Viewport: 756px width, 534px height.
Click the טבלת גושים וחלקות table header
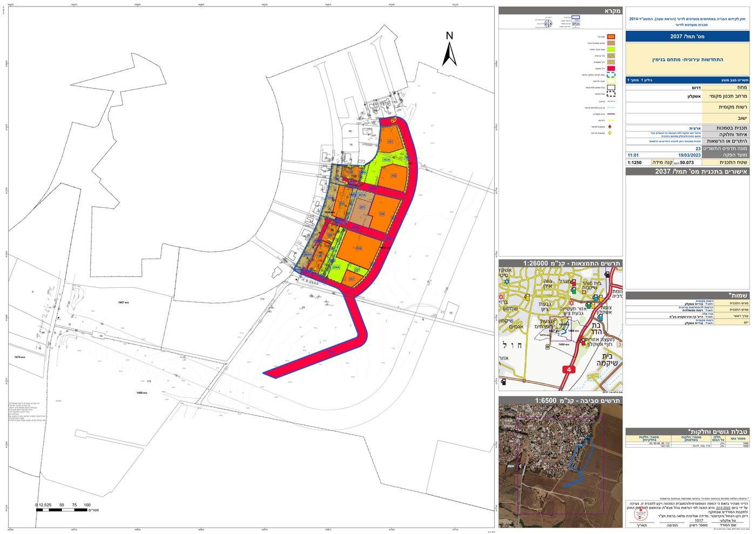pos(687,431)
